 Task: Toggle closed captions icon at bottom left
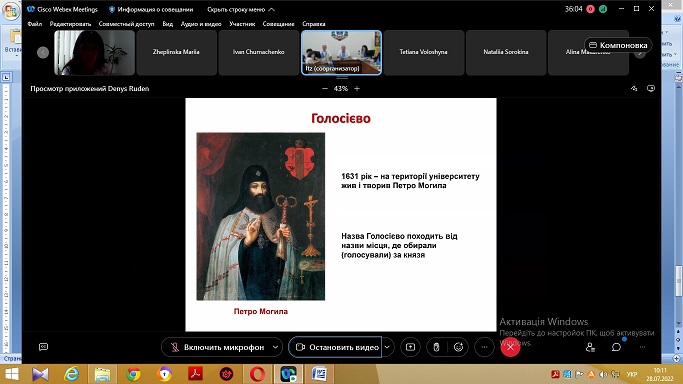44,347
